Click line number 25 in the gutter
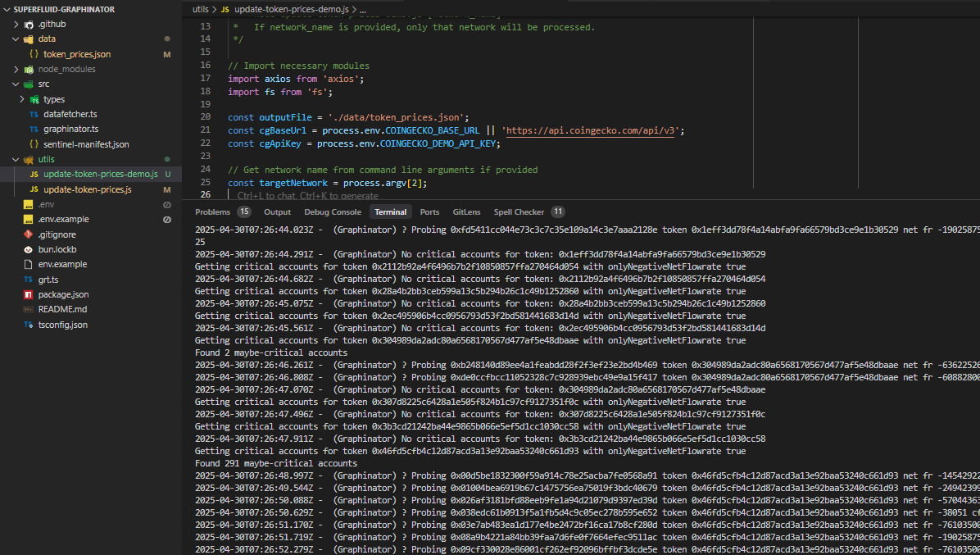The image size is (980, 555). (206, 182)
